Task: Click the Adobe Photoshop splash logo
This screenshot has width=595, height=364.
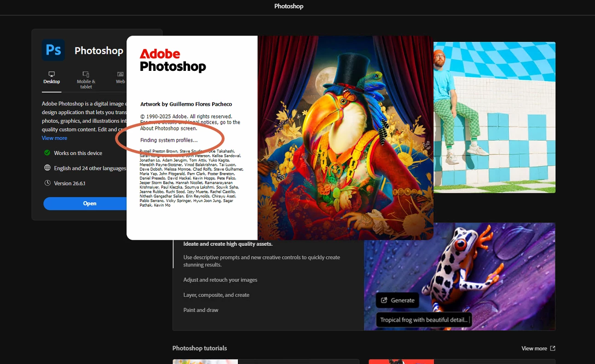Action: [x=173, y=60]
